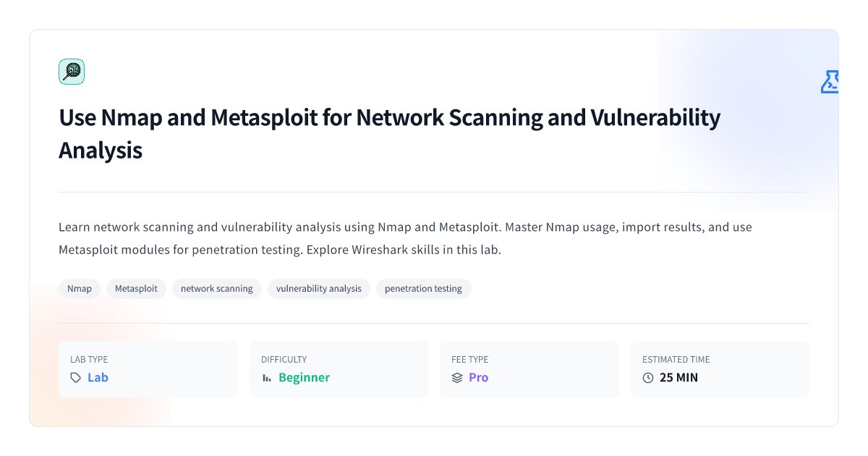Click the LAB TYPE header label
Image resolution: width=868 pixels, height=456 pixels.
point(89,360)
